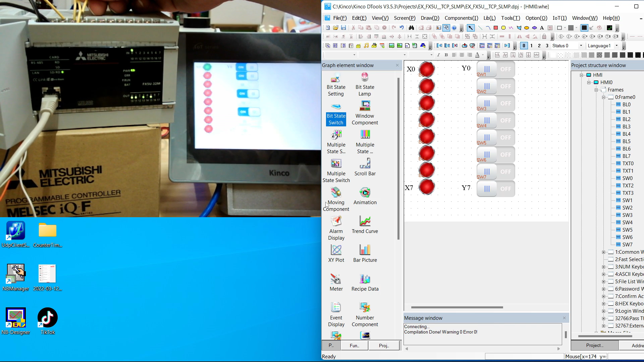
Task: Toggle the SW1 OFF switch
Action: (496, 69)
